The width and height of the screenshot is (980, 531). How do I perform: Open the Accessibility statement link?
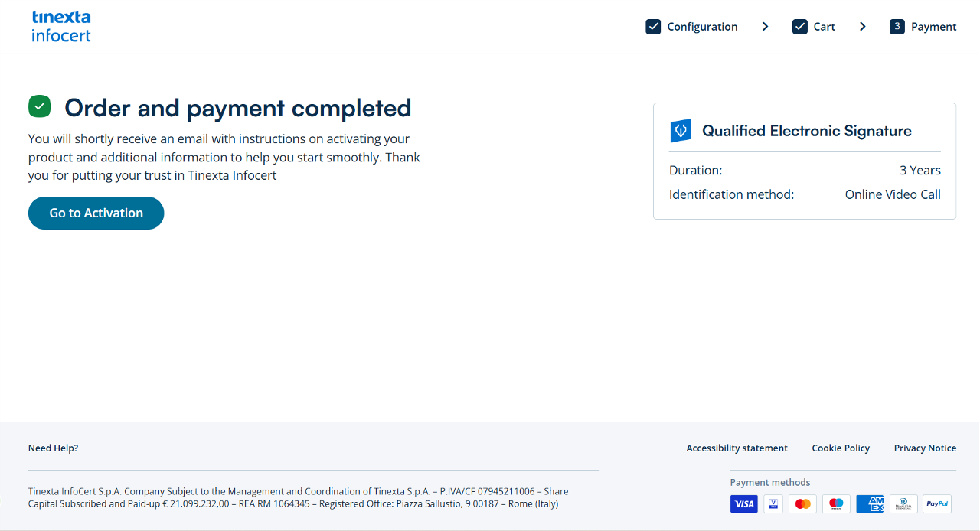point(737,448)
